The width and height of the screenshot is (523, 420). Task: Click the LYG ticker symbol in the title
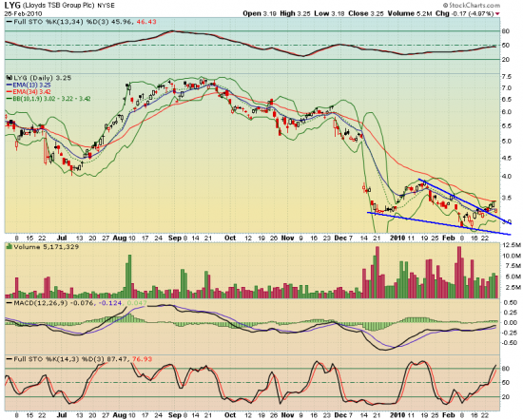point(12,5)
